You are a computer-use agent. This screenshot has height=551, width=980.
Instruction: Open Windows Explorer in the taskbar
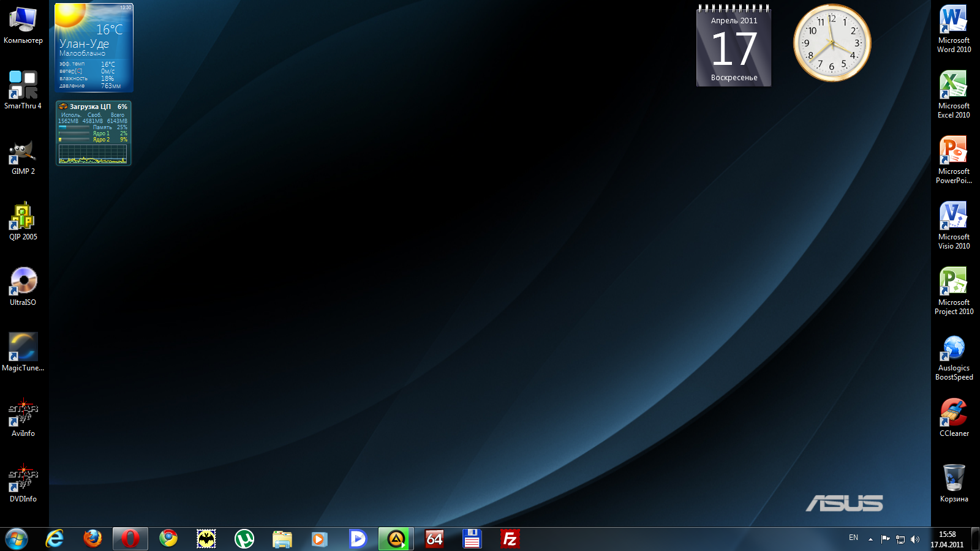click(282, 539)
